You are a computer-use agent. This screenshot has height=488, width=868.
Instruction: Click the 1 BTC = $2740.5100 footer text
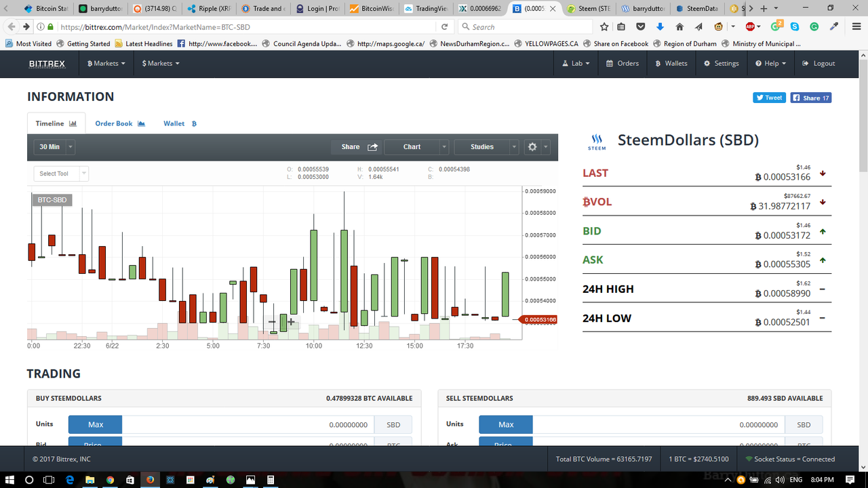tap(698, 459)
